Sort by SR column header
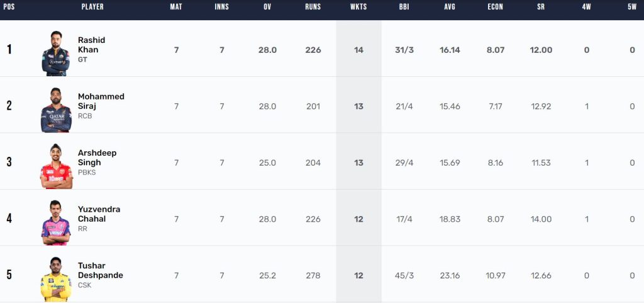The image size is (644, 303). click(541, 7)
